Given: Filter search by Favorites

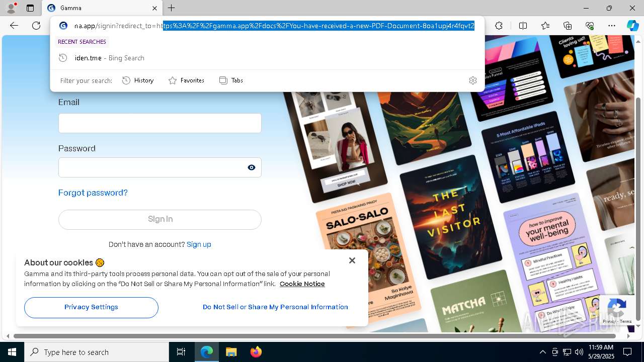Looking at the screenshot, I should (187, 80).
